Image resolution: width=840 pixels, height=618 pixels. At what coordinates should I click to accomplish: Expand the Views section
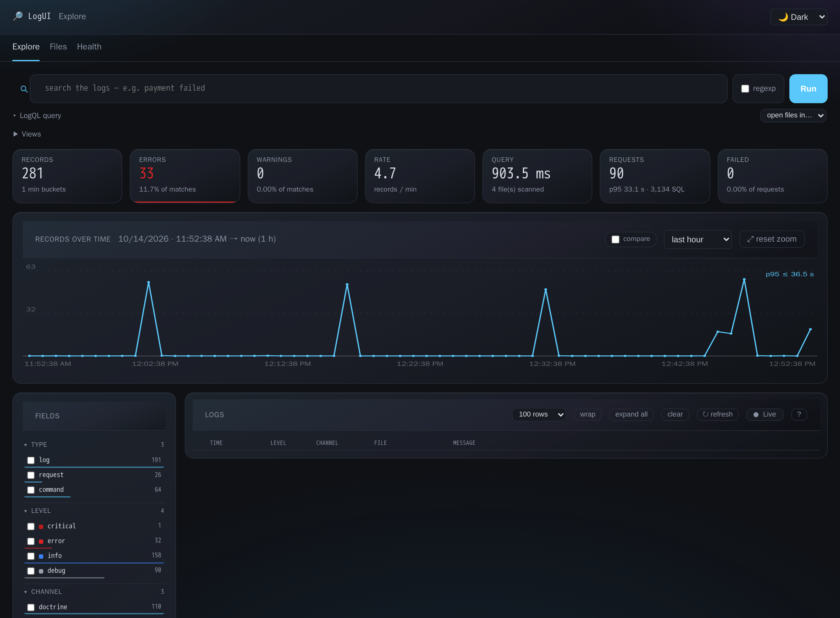tap(27, 134)
